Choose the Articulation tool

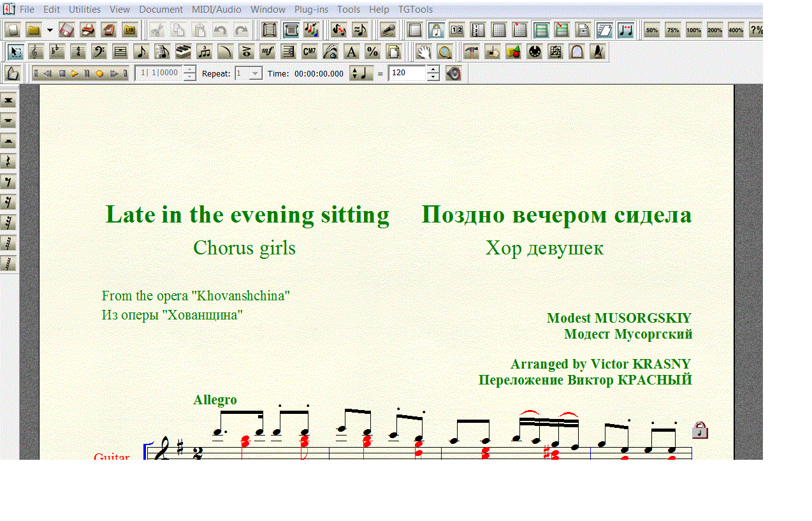point(246,52)
